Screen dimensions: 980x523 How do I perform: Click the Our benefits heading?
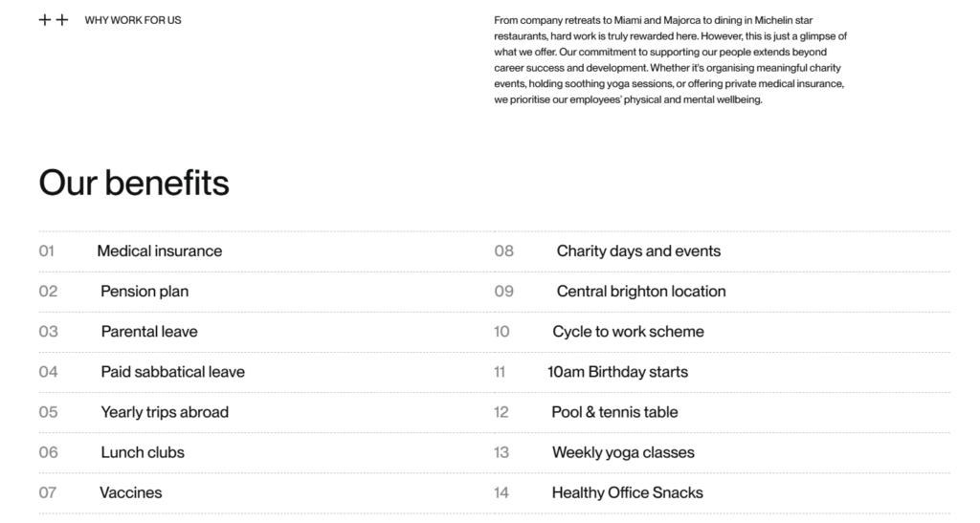click(x=134, y=183)
